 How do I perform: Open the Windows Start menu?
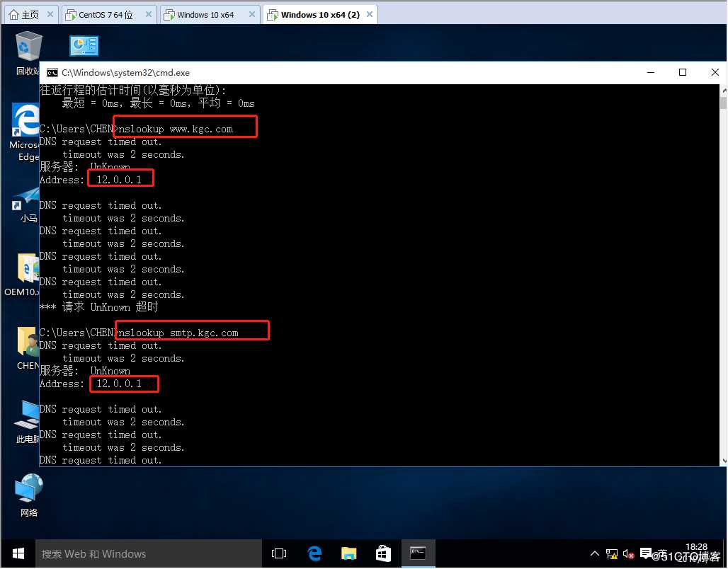point(18,553)
